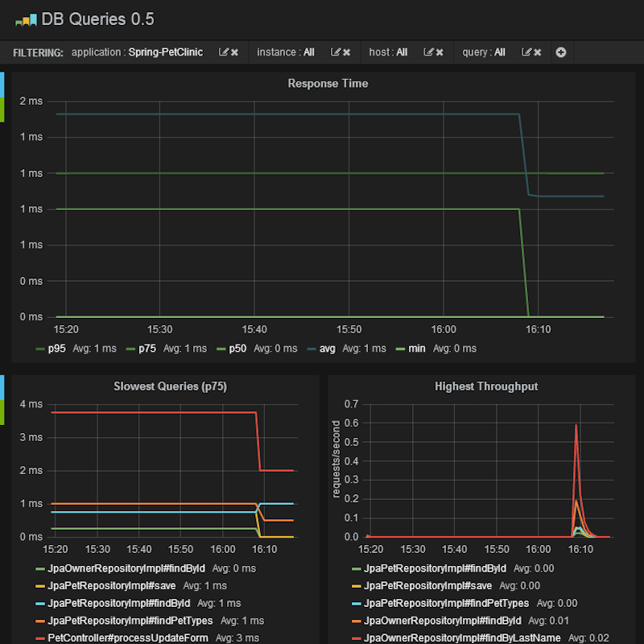Click the avg line drop in Response Time graph
Image resolution: width=644 pixels, height=644 pixels.
click(524, 154)
